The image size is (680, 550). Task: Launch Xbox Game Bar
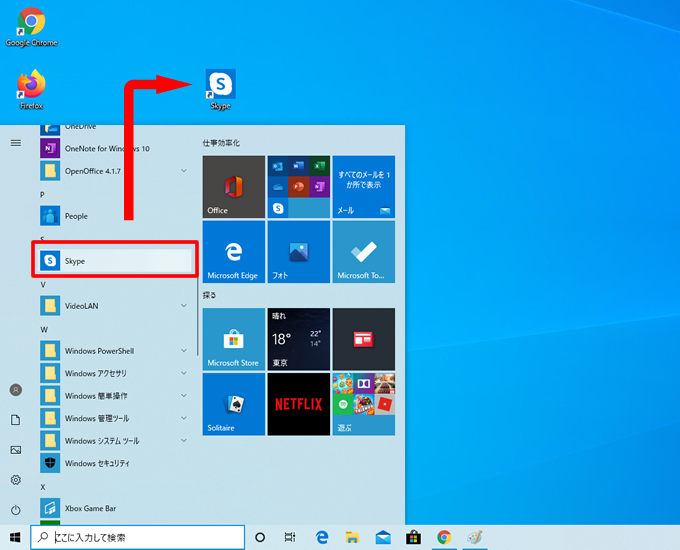tap(114, 508)
